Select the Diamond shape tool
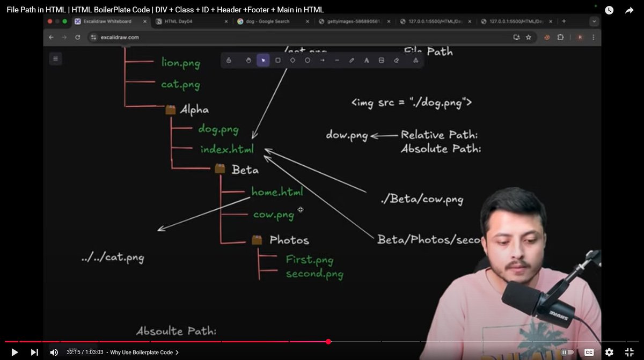Screen dimensions: 644x360 [x=292, y=61]
